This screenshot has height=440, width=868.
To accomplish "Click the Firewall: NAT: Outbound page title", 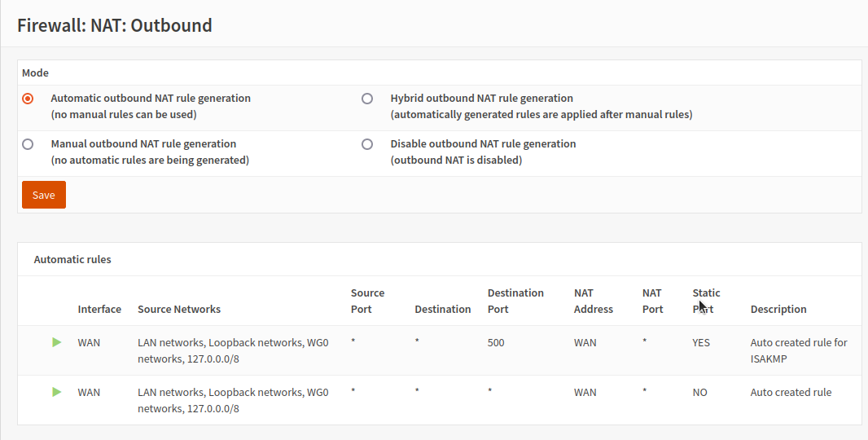I will tap(115, 25).
